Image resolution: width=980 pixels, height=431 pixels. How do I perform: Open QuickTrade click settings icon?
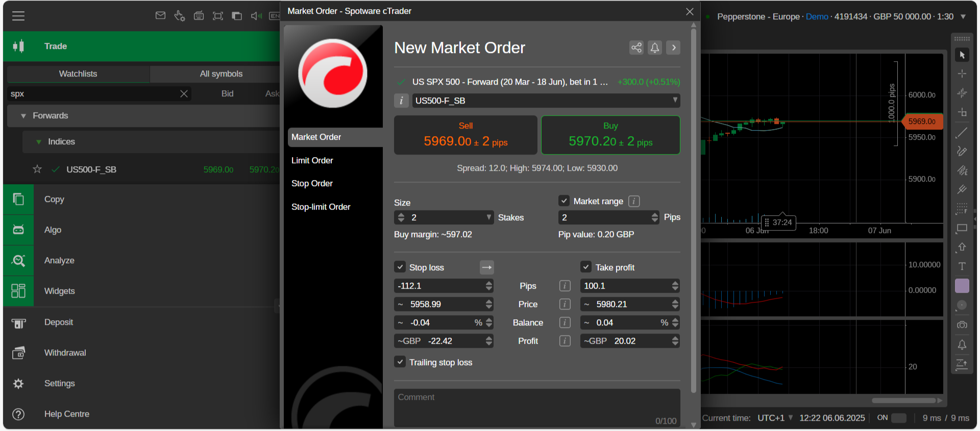tap(179, 16)
